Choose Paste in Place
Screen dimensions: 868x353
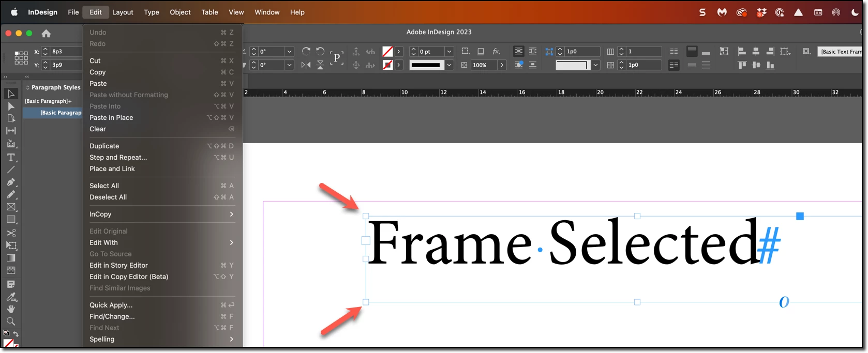162,117
